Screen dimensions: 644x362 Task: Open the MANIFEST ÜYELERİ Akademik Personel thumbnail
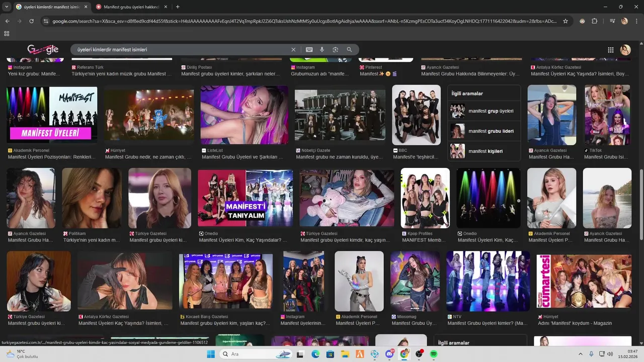pyautogui.click(x=52, y=115)
